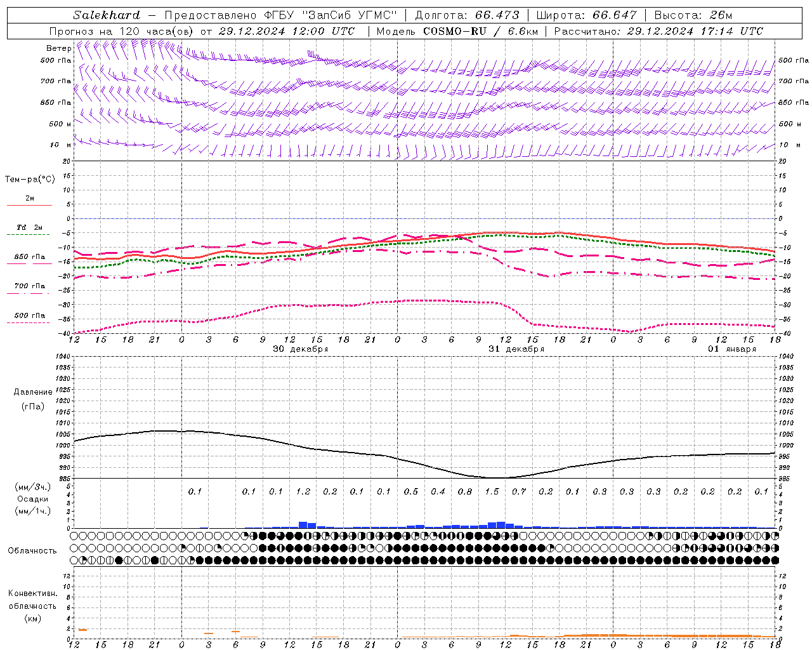The width and height of the screenshot is (812, 650).
Task: Click the Облачность cloudiness label
Action: 32,551
